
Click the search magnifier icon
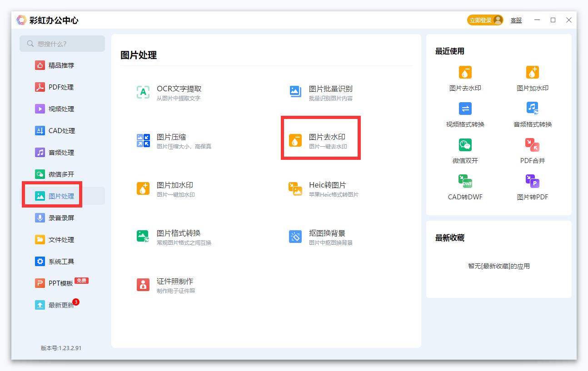coord(30,44)
